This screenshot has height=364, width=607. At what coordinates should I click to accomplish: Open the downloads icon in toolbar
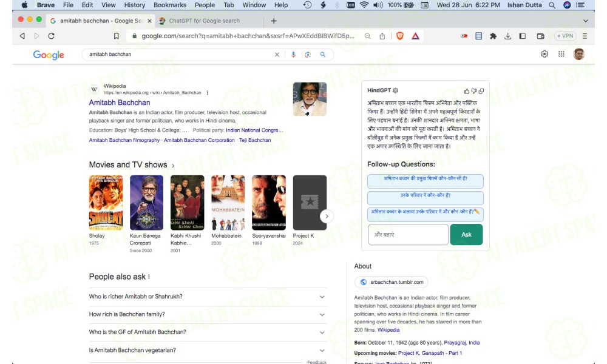click(507, 36)
